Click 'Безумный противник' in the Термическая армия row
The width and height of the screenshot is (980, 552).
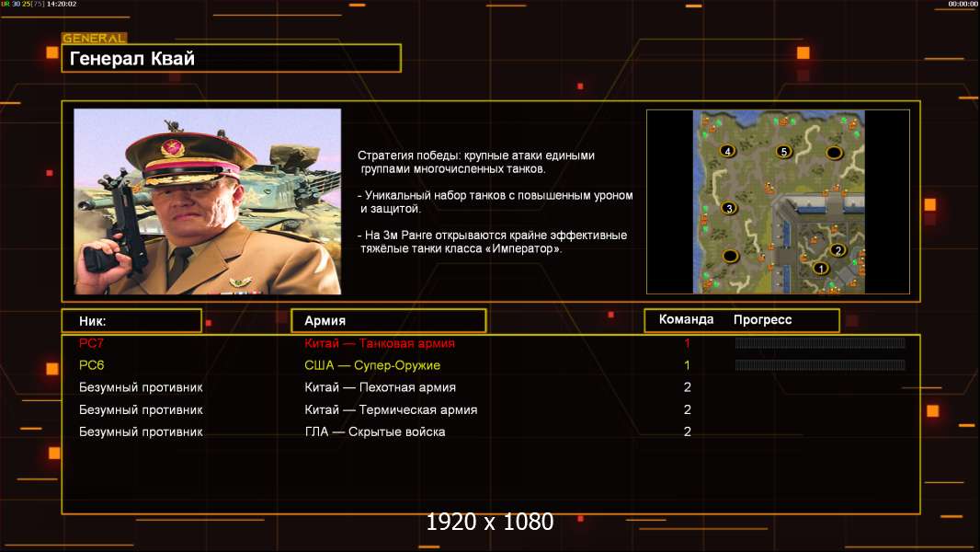tap(141, 410)
